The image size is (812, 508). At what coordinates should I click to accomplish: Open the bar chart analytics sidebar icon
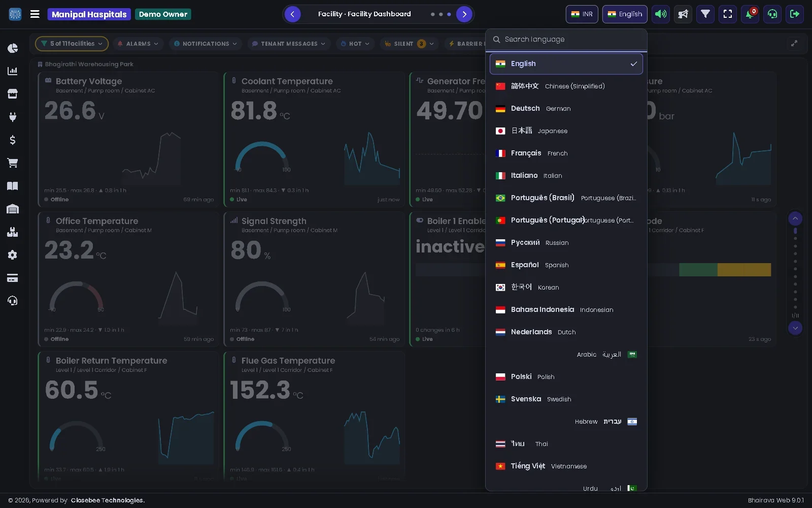(x=13, y=71)
